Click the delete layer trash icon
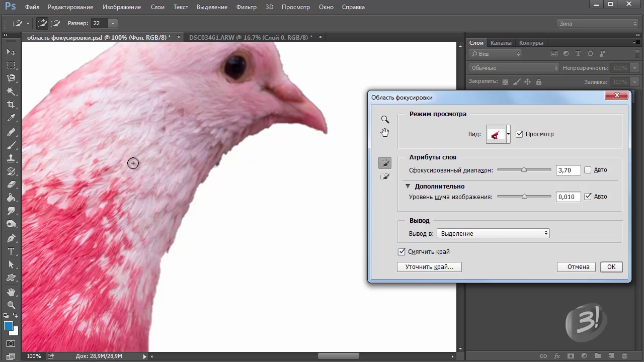644x362 pixels. coord(624,356)
